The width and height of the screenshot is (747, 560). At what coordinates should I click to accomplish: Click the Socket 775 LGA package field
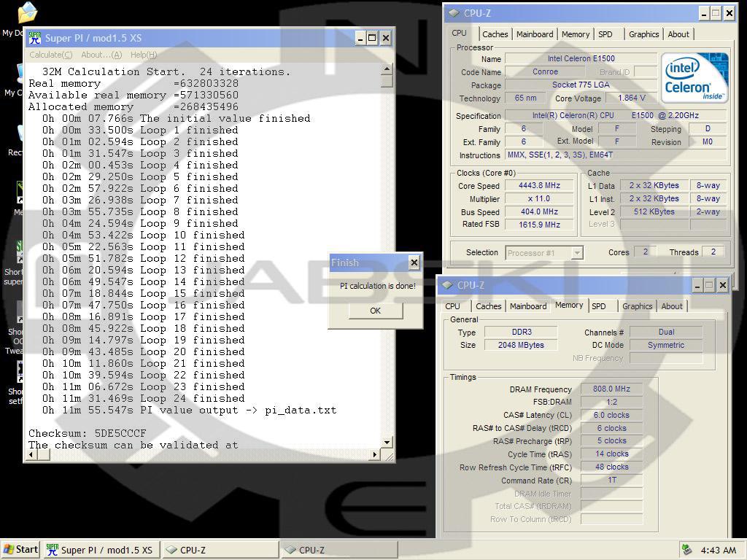[x=581, y=85]
